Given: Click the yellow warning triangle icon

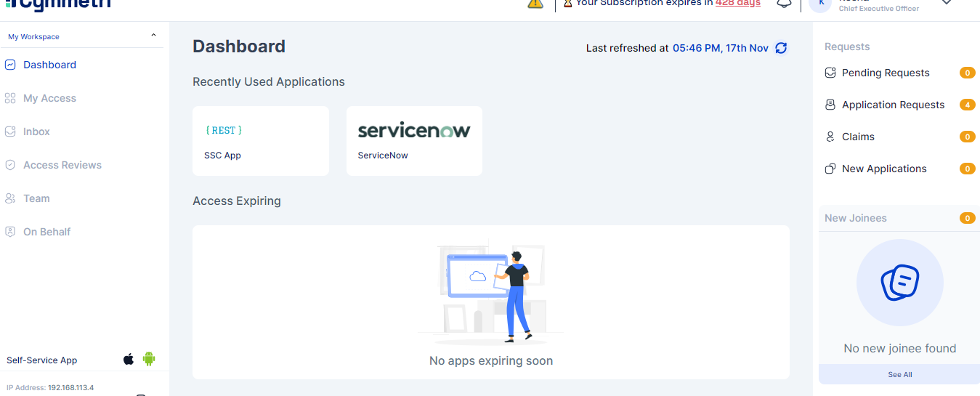Looking at the screenshot, I should pos(535,3).
